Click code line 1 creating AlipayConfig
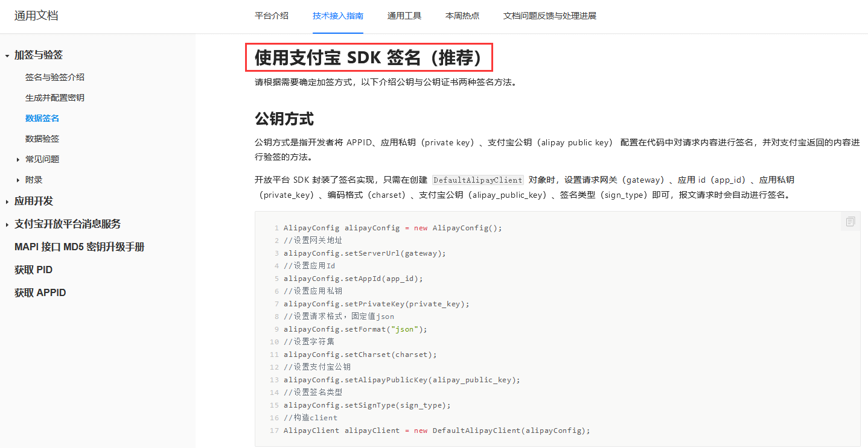Viewport: 868px width, 448px height. click(393, 228)
